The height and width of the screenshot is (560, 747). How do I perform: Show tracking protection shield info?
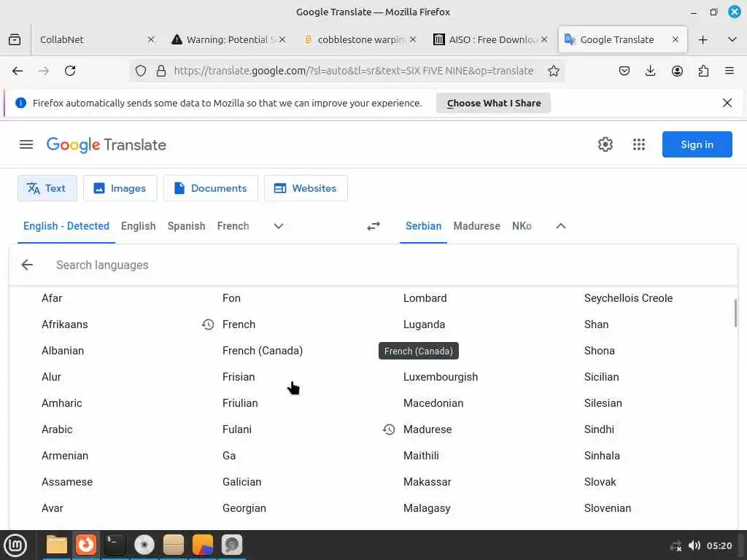tap(141, 71)
